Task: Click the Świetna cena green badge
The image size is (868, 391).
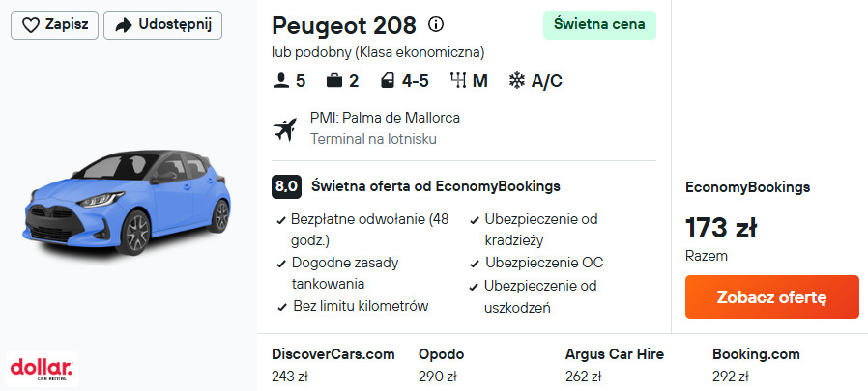Action: [x=599, y=25]
